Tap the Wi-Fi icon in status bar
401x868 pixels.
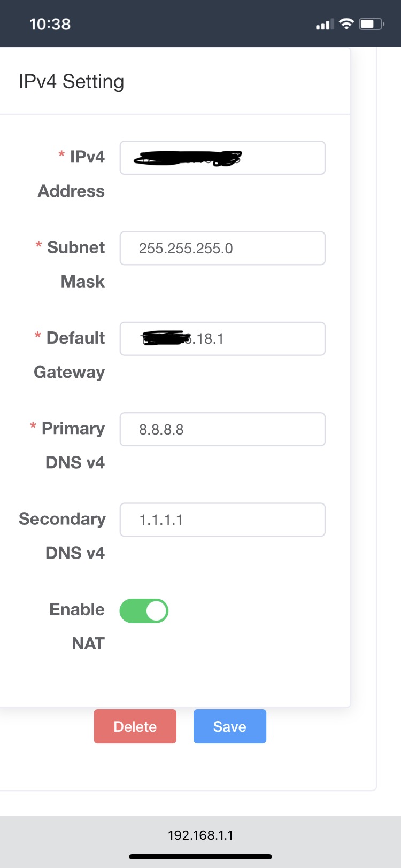[346, 24]
